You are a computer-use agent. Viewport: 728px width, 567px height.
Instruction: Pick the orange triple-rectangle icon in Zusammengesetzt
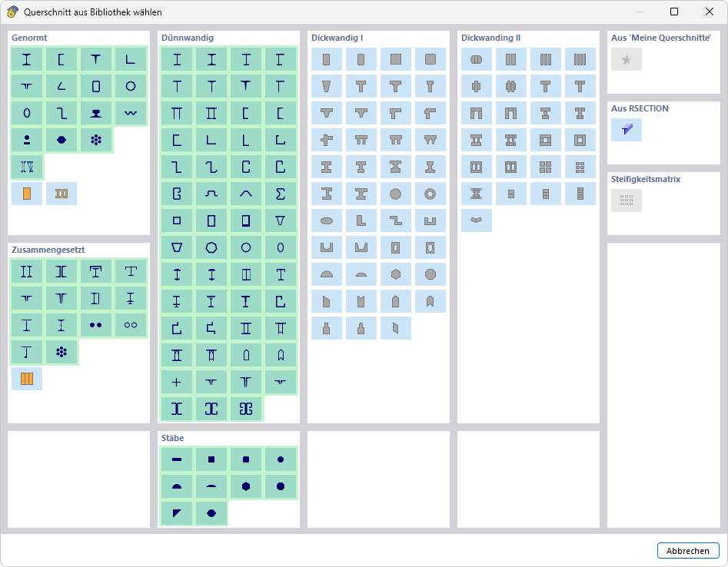coord(26,379)
